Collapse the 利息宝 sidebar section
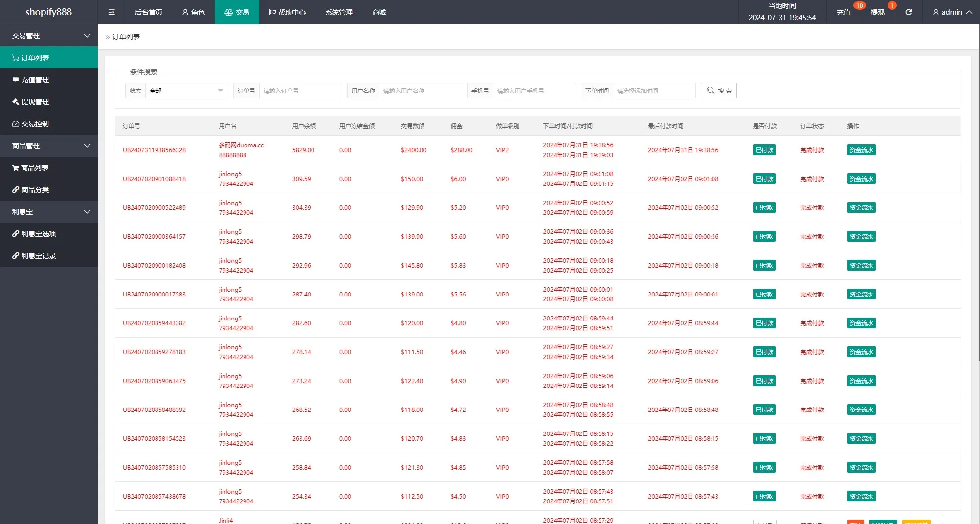 tap(49, 212)
